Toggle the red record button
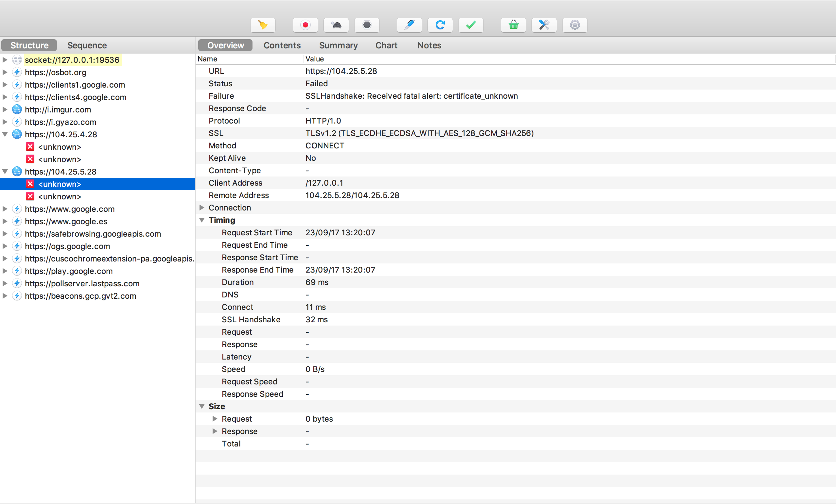The height and width of the screenshot is (504, 836). pos(305,25)
